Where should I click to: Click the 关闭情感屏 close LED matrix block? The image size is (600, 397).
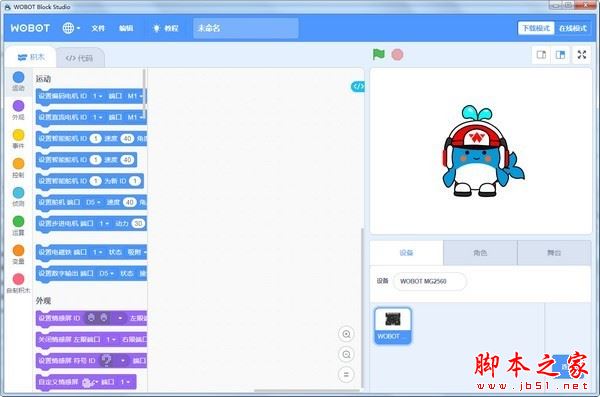tap(91, 340)
